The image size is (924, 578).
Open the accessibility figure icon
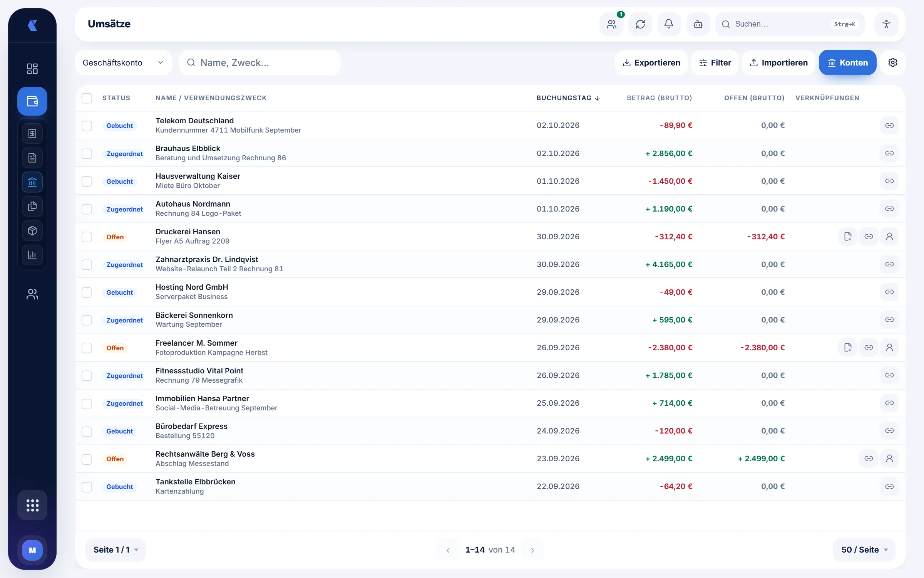click(x=886, y=24)
